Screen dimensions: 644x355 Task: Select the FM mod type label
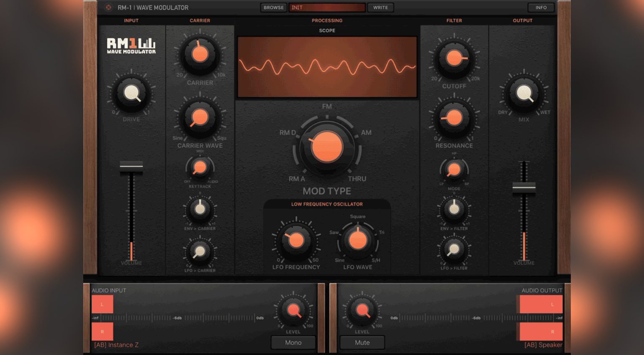pyautogui.click(x=327, y=106)
